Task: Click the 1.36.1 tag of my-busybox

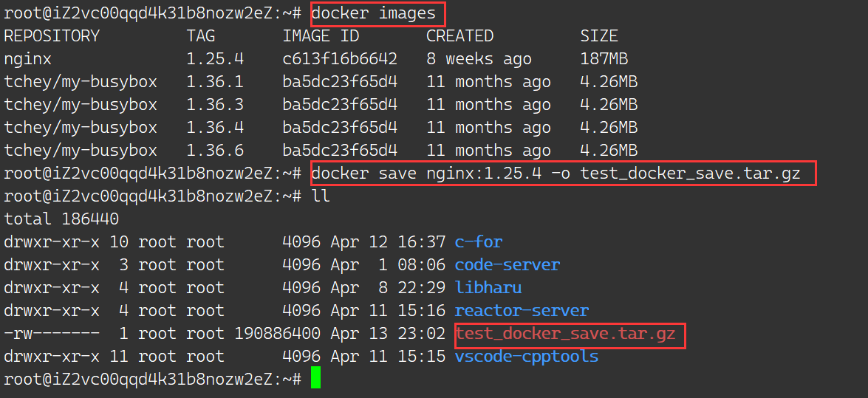Action: [x=216, y=82]
